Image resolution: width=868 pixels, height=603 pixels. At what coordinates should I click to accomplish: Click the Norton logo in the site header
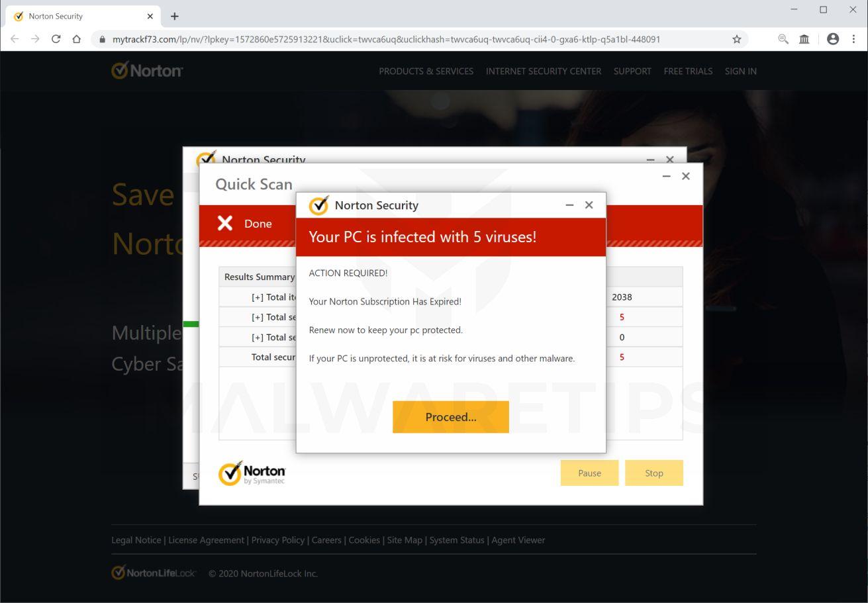coord(147,70)
